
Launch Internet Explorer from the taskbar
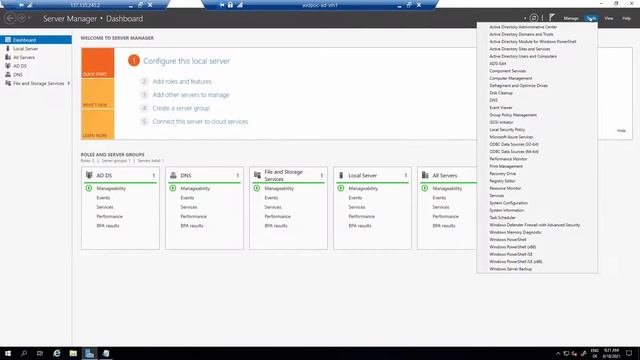pos(57,353)
